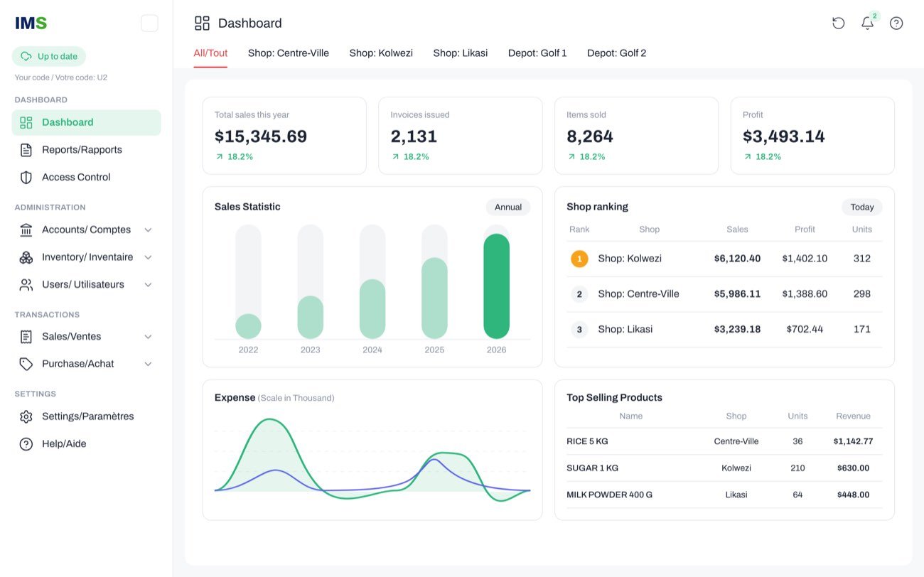
Task: Click the Expense line chart
Action: 372,459
